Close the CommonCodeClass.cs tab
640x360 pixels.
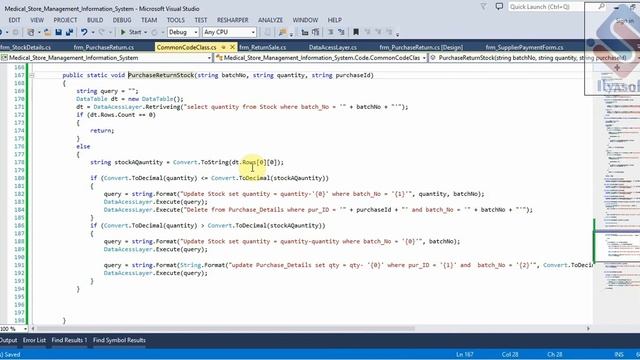coord(232,47)
